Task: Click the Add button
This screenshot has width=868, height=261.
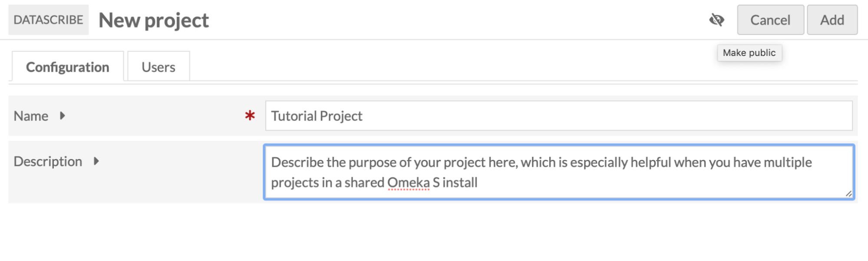Action: click(832, 20)
